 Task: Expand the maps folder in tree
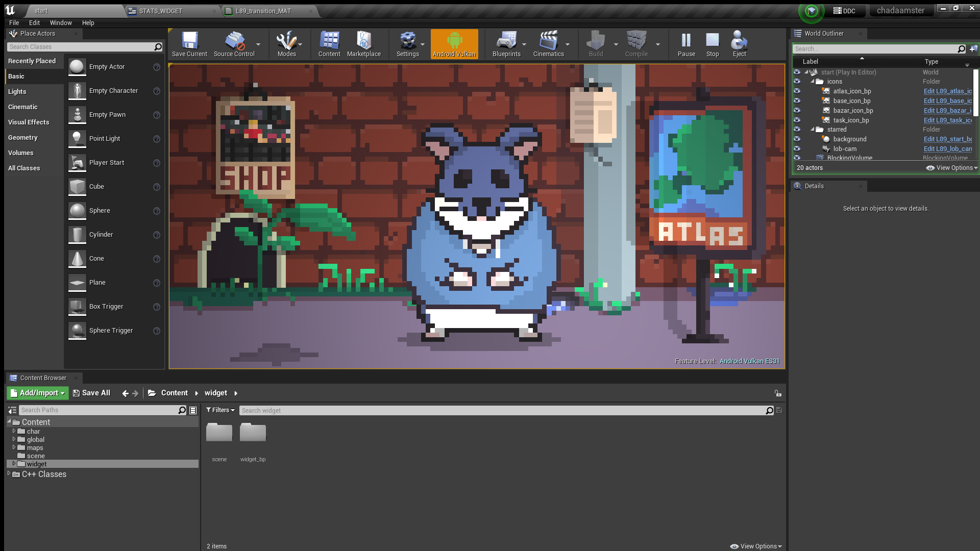point(14,447)
